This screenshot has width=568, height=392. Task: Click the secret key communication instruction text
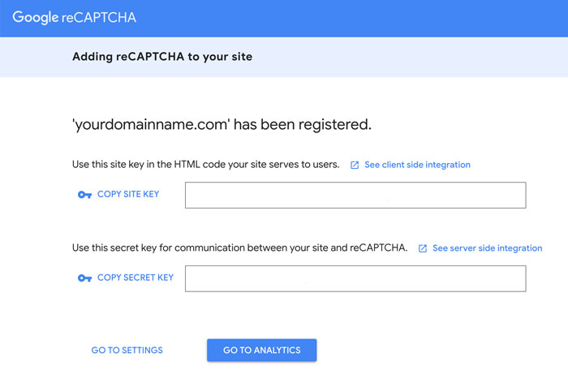(240, 248)
